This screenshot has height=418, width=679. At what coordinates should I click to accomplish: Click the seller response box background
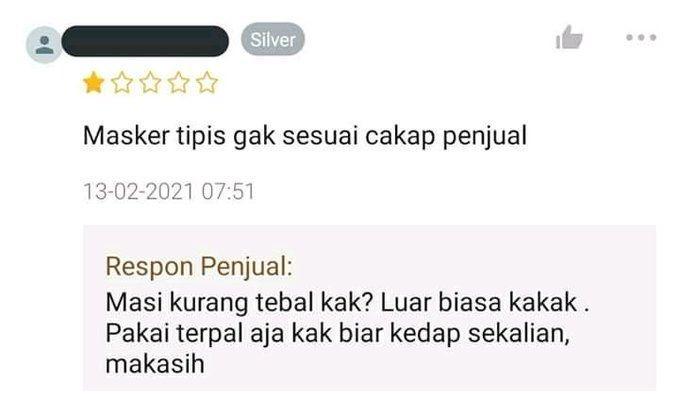[369, 308]
